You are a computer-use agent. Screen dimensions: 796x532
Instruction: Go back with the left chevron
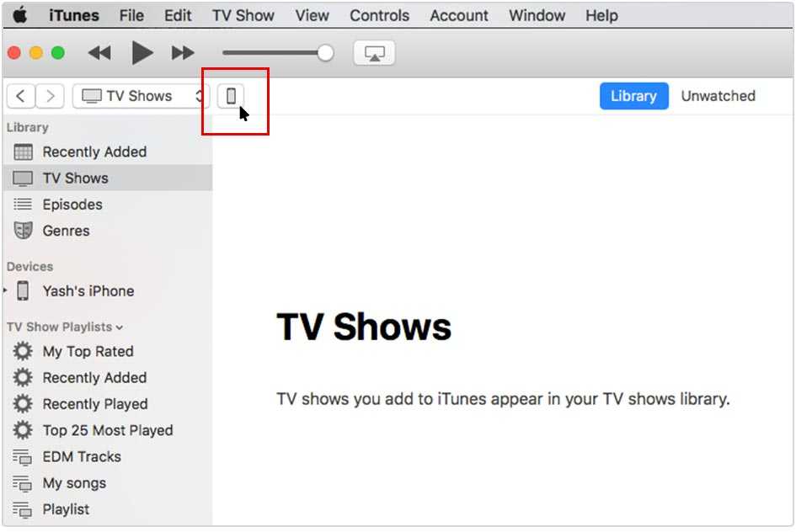click(x=21, y=96)
